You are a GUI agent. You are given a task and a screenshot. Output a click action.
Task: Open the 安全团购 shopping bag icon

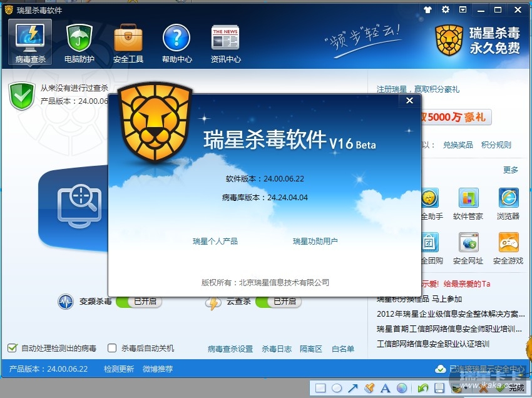coord(430,242)
